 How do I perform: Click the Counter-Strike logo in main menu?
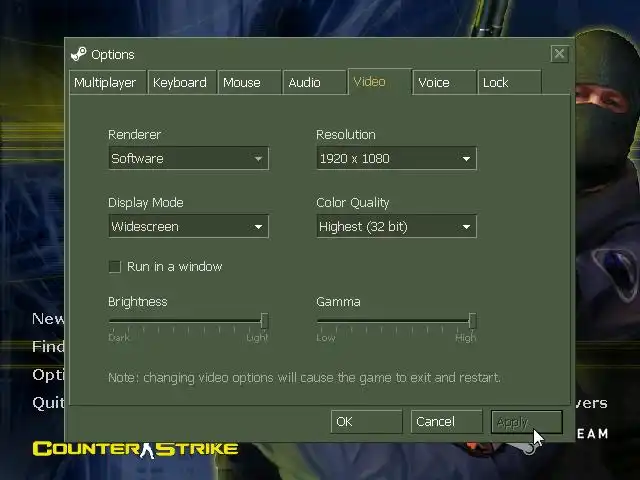pos(135,449)
